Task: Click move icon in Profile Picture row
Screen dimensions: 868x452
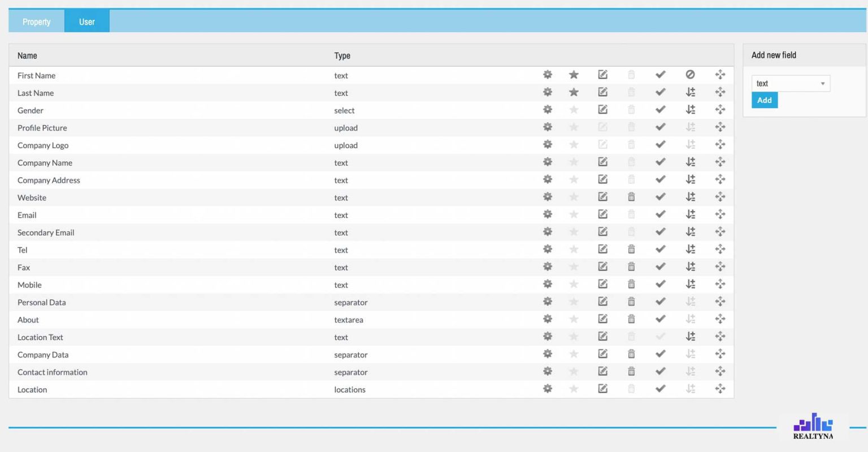Action: (x=720, y=127)
